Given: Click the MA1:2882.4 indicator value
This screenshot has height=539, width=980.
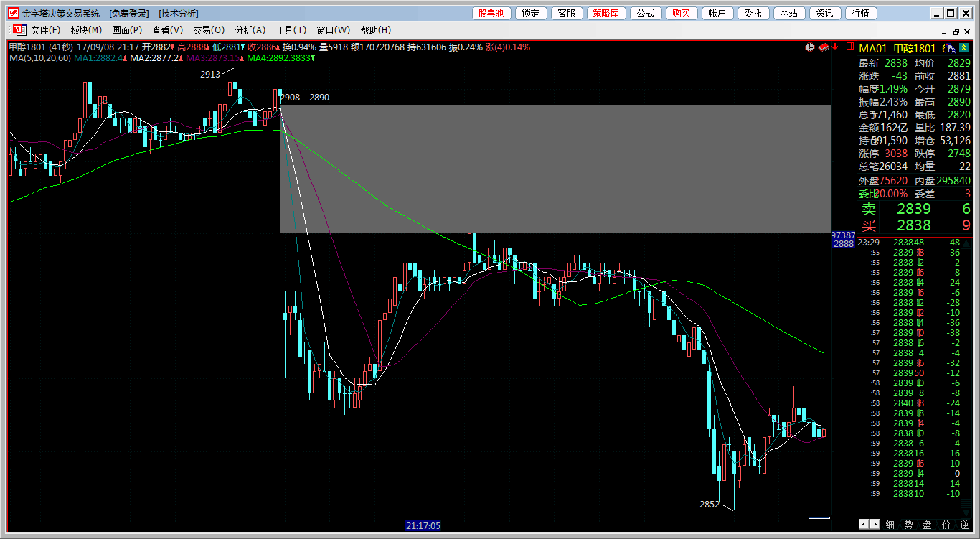Looking at the screenshot, I should pos(99,58).
